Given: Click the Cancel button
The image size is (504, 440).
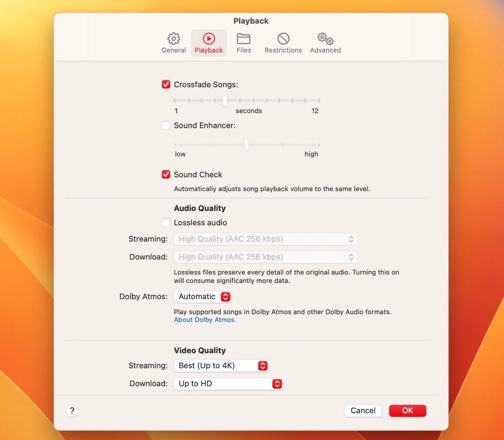Looking at the screenshot, I should (363, 411).
